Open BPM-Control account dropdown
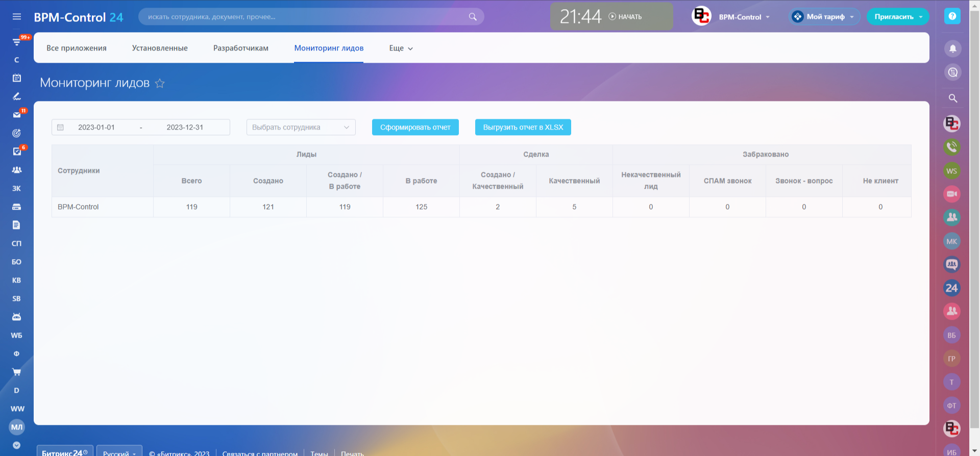 [x=744, y=17]
